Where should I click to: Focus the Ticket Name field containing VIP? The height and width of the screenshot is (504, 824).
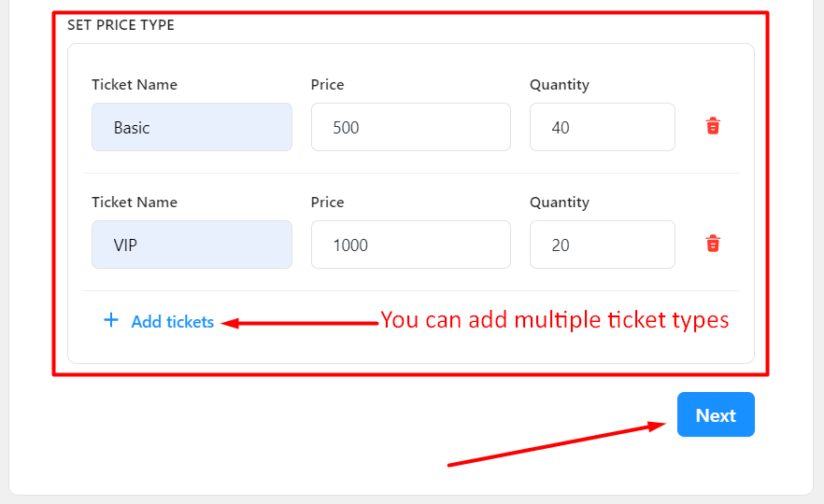(192, 245)
